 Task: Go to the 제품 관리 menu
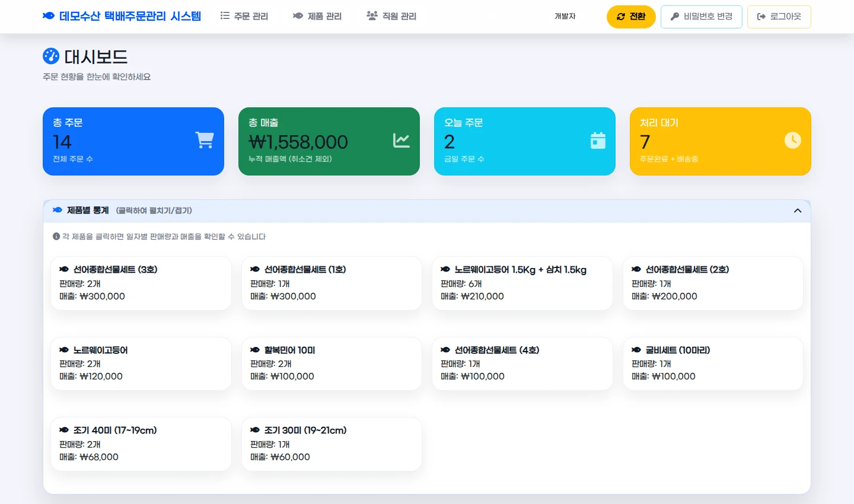tap(317, 16)
